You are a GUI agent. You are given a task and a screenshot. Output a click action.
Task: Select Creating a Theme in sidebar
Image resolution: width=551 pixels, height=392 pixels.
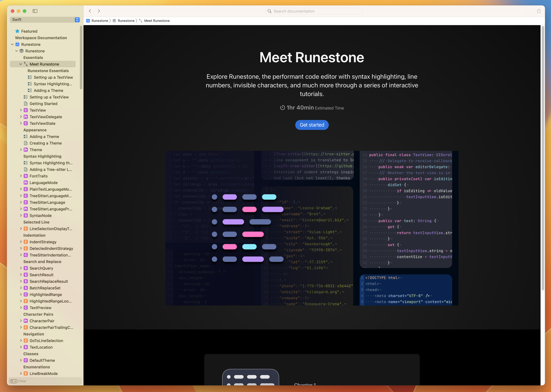[x=45, y=143]
